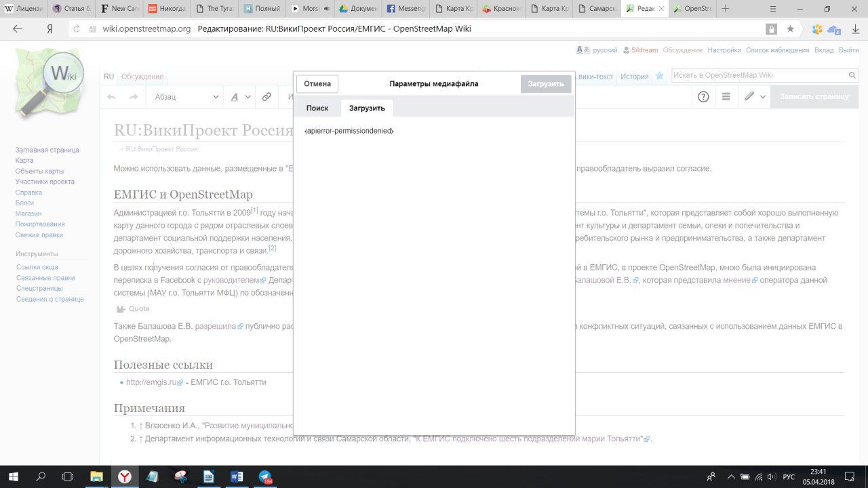868x488 pixels.
Task: Open Список наблюдения link
Action: click(x=778, y=50)
